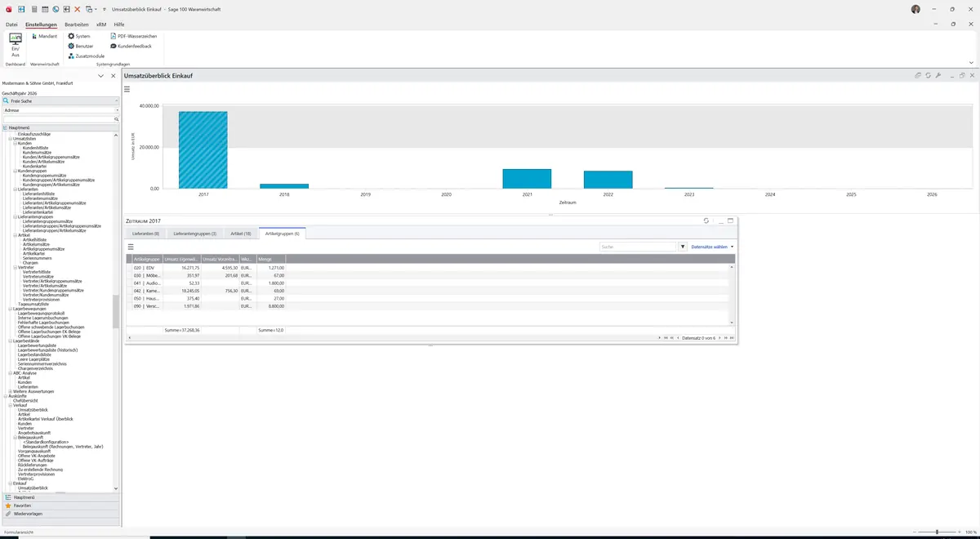Image resolution: width=980 pixels, height=539 pixels.
Task: Open Zusatzmodule in the ribbon
Action: [x=86, y=56]
